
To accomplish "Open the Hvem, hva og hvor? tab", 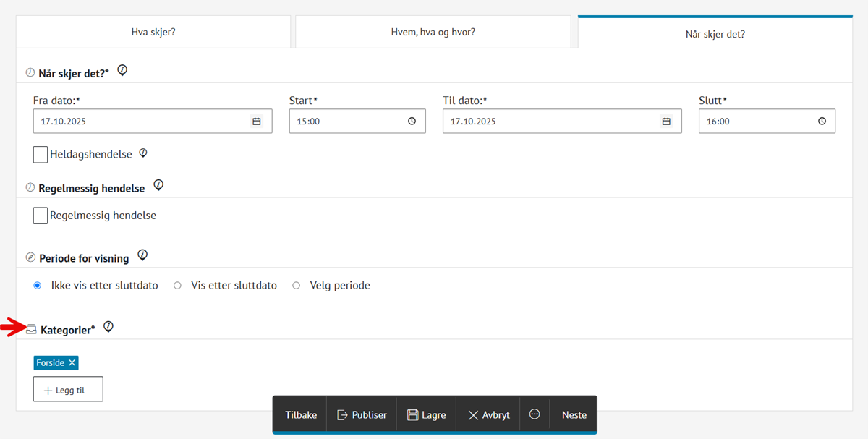I will [x=433, y=33].
